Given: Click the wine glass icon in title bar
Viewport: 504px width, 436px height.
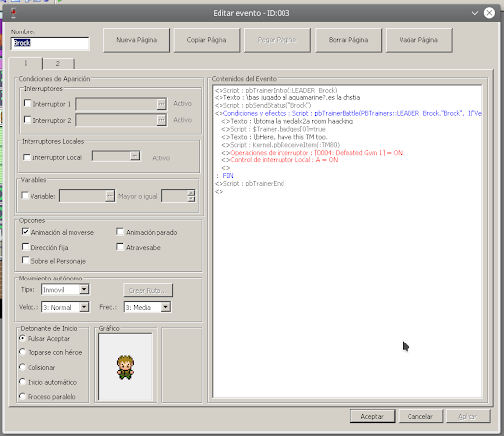Looking at the screenshot, I should [13, 13].
